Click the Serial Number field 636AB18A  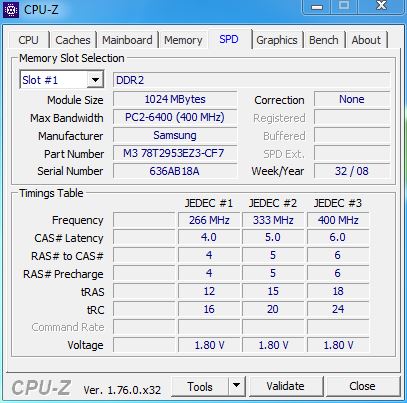[175, 171]
